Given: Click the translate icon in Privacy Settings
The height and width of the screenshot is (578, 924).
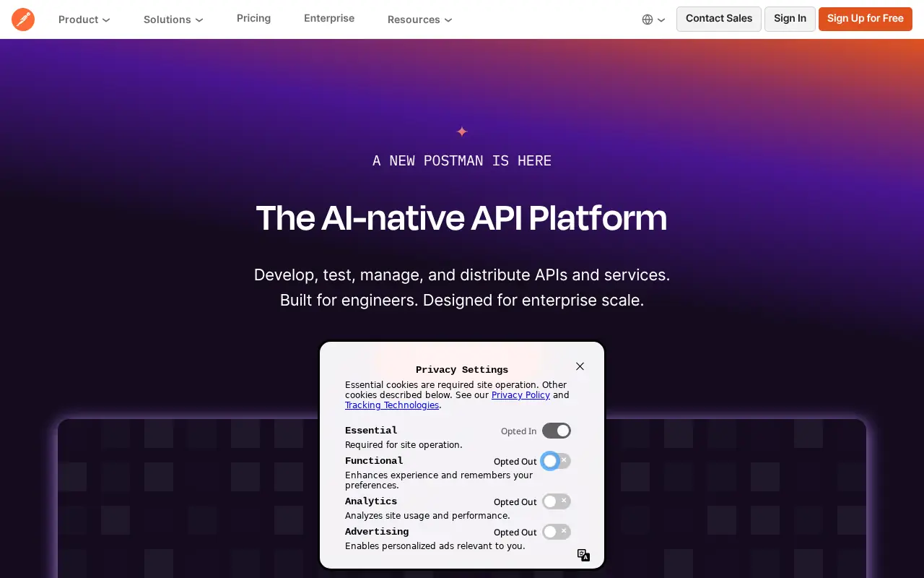Looking at the screenshot, I should pos(583,555).
